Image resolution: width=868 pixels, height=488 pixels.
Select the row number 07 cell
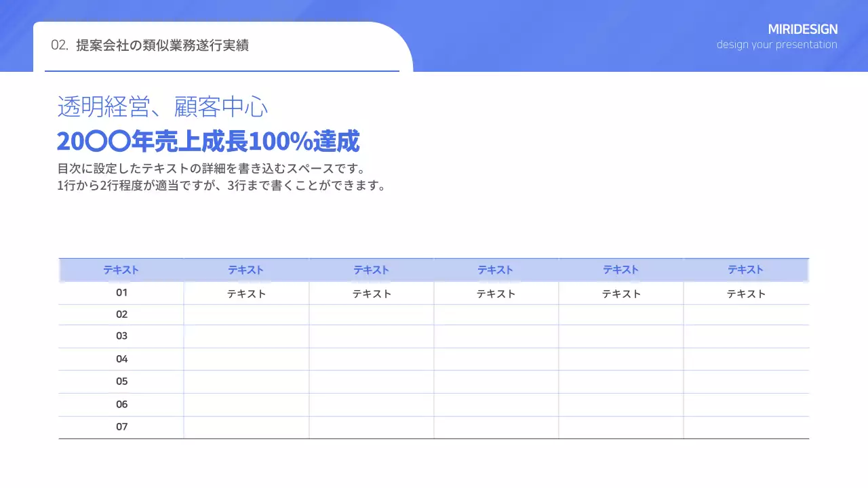(x=121, y=426)
